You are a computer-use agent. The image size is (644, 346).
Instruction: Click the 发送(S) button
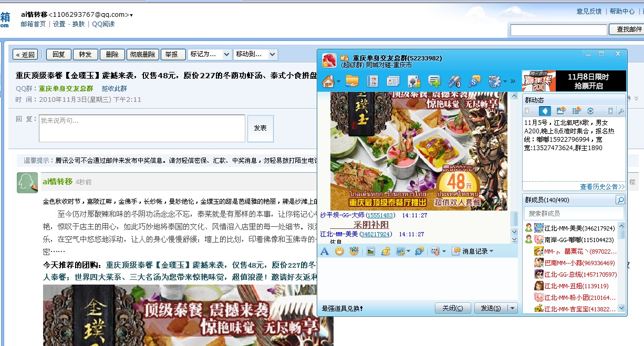(x=491, y=308)
